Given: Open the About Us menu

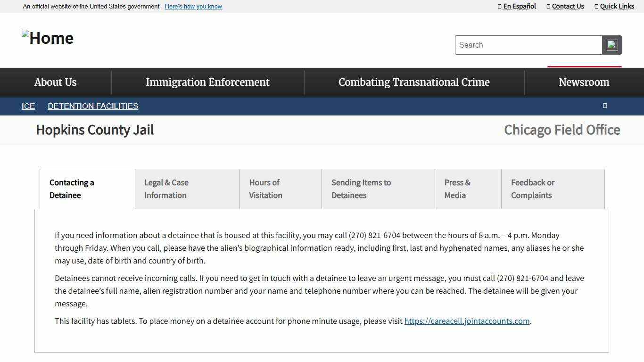Looking at the screenshot, I should pos(55,82).
